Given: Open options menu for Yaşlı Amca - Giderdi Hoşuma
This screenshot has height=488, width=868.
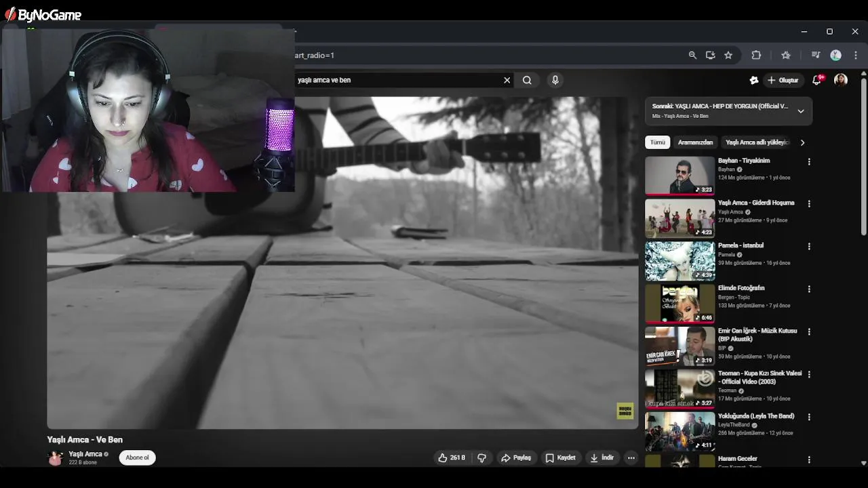Looking at the screenshot, I should [809, 203].
